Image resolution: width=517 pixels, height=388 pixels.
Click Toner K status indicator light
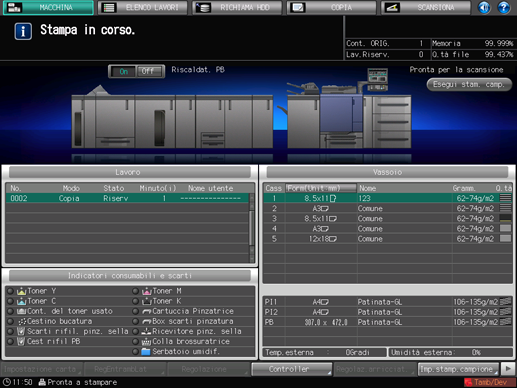coord(135,301)
